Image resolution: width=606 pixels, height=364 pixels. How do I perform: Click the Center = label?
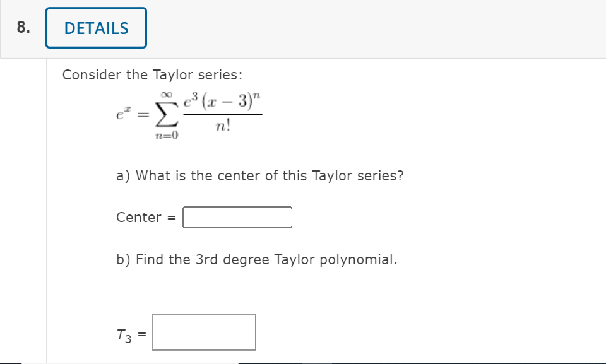[143, 217]
